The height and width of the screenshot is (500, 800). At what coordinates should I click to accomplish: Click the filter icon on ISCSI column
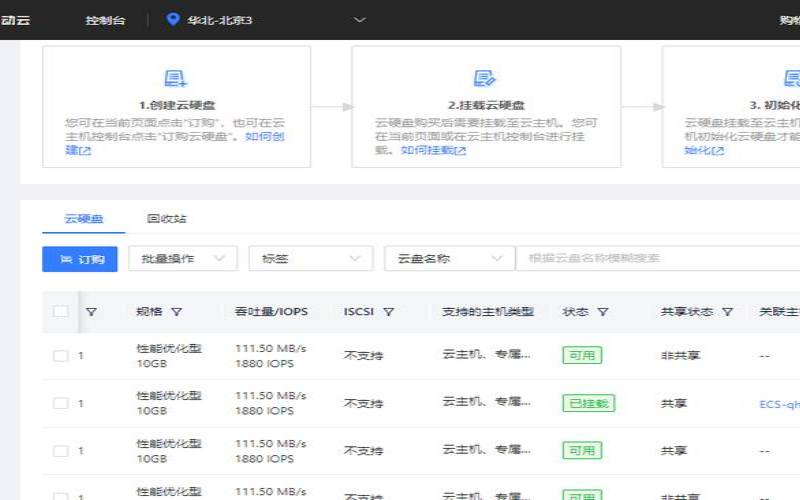click(x=389, y=312)
